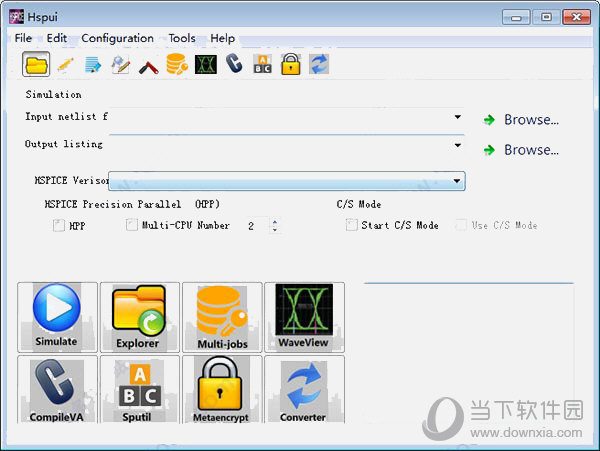Click the Multi-CPU number value field

257,226
